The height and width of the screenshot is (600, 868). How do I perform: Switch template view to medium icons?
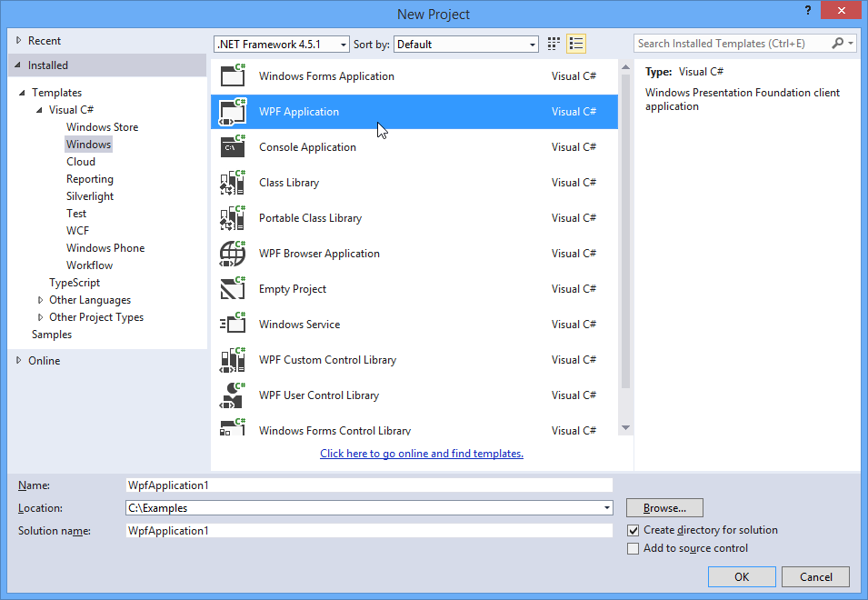(x=553, y=43)
